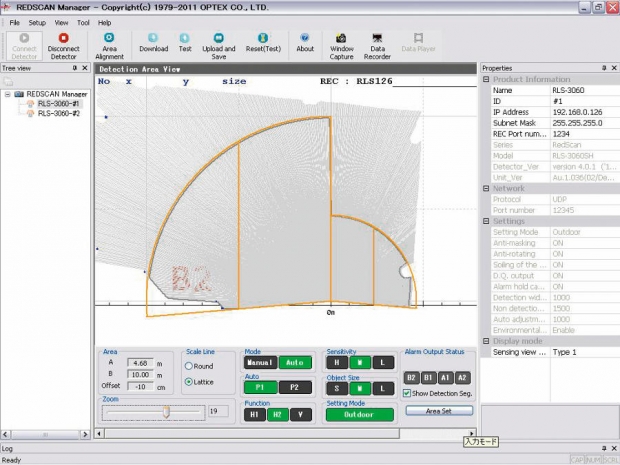Select Function V
Viewport: 620px width, 465px height.
tap(301, 415)
